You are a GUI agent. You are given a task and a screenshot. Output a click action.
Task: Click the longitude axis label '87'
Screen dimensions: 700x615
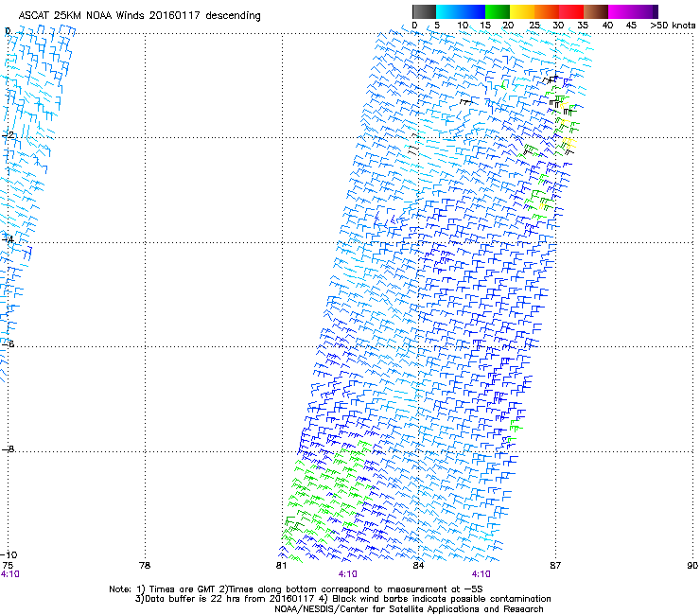pos(555,565)
